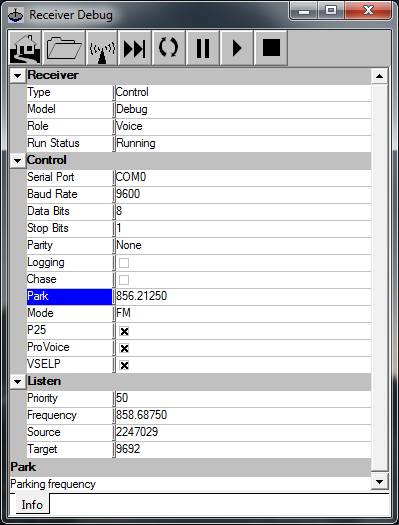Screen dimensions: 399x525
Task: Select the Type property label
Action: (x=38, y=92)
